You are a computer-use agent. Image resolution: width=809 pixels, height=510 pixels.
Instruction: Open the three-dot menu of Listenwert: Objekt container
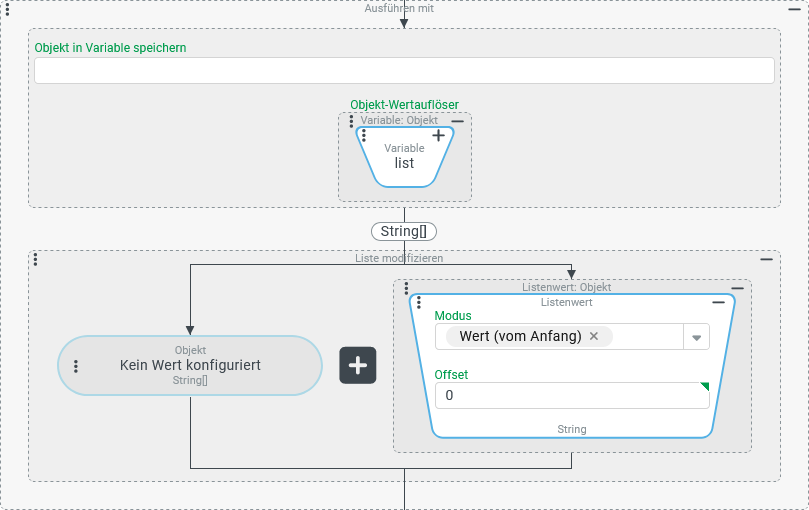tap(406, 288)
